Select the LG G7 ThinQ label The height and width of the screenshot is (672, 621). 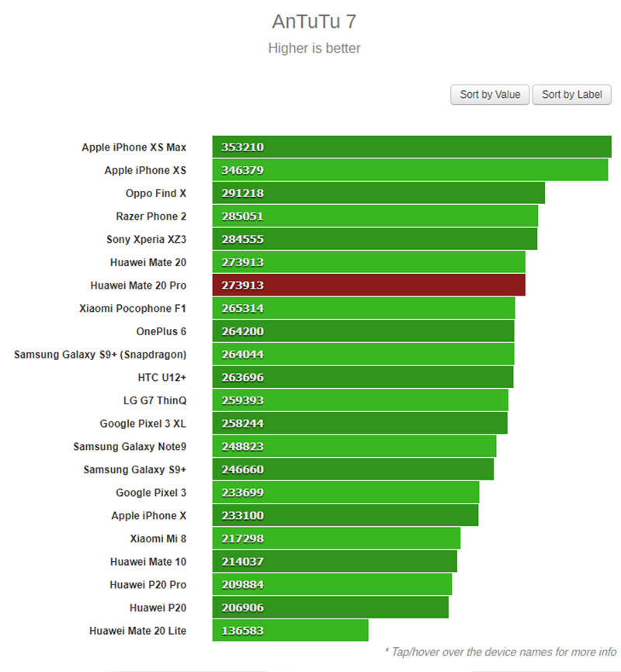click(x=150, y=400)
